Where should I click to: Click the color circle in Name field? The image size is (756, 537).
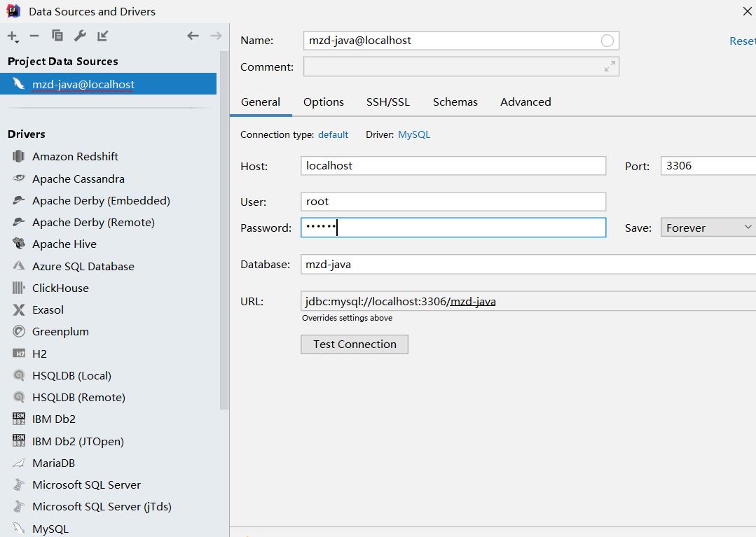(607, 41)
